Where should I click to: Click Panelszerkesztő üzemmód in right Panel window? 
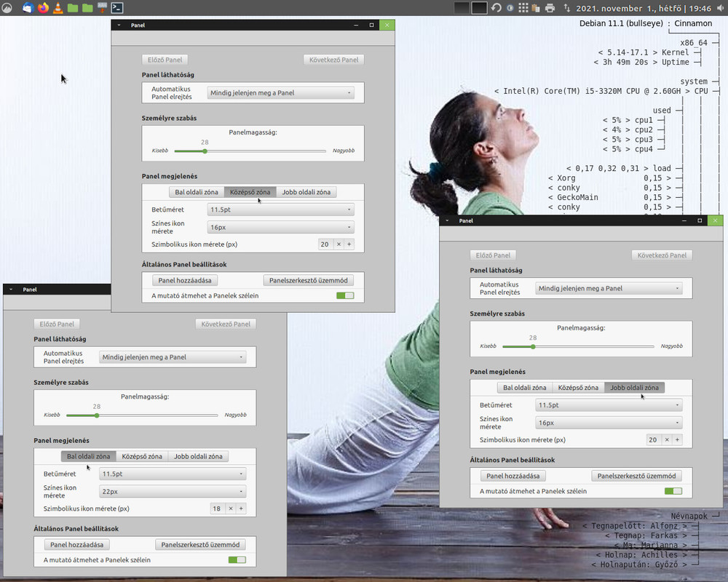click(x=636, y=476)
